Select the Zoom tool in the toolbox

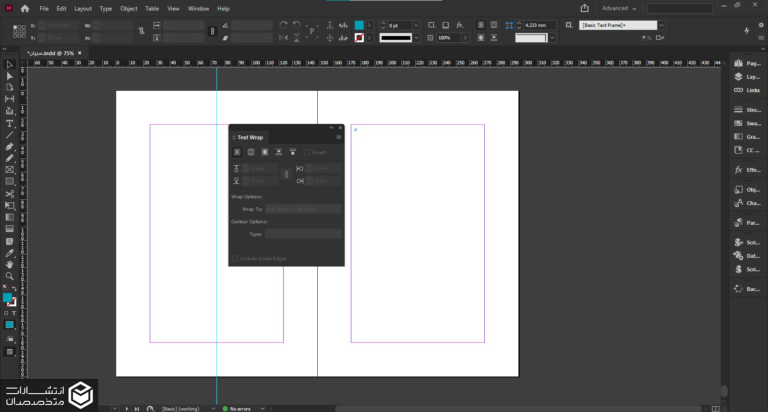pos(9,275)
